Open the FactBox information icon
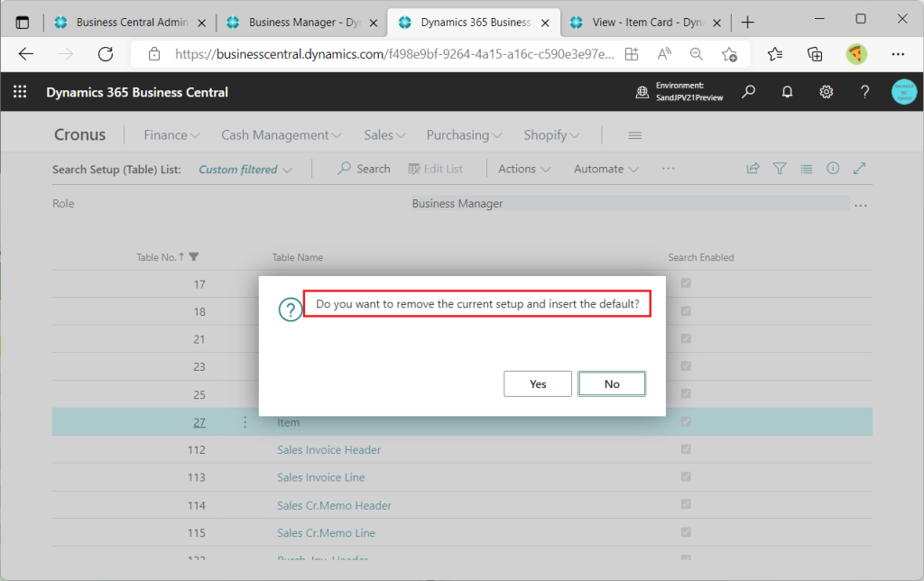 click(833, 169)
